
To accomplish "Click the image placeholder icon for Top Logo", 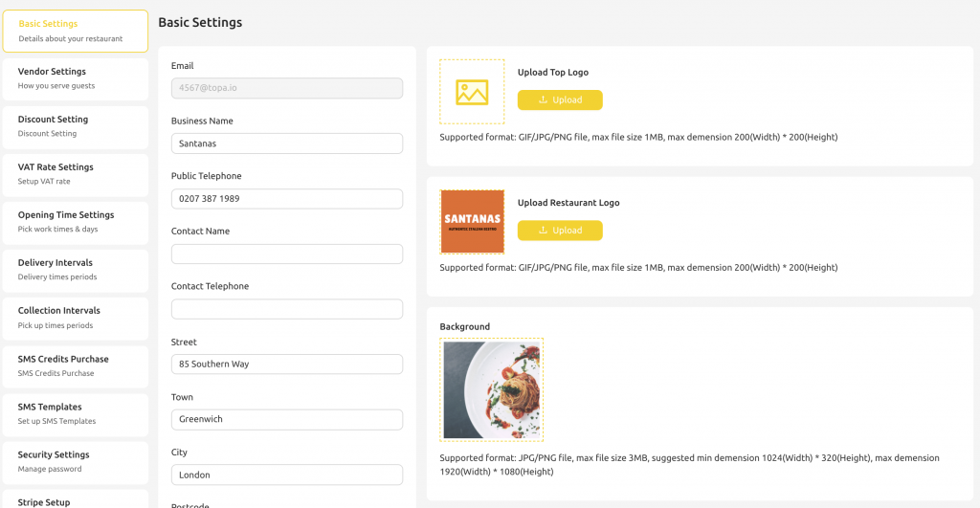I will pos(472,92).
